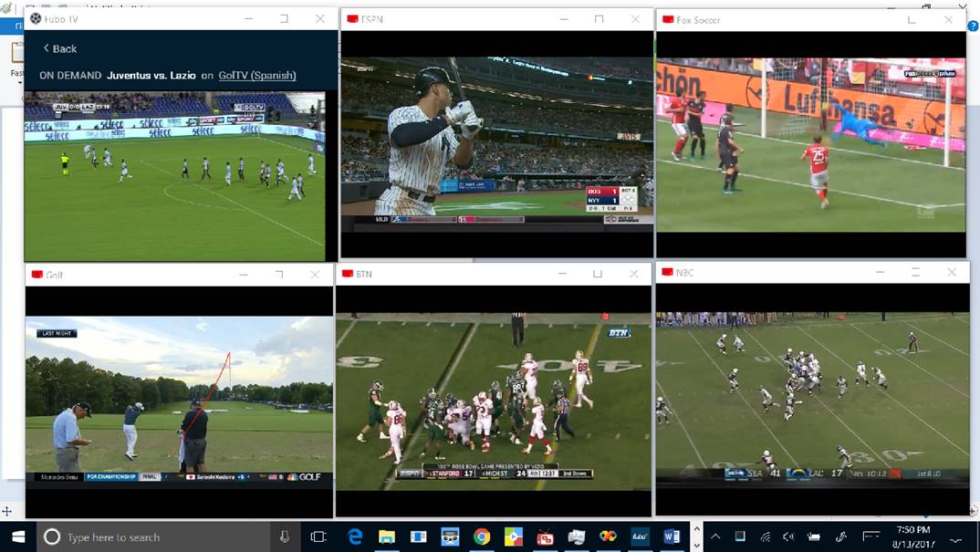Click the Fubo TV title bar app icon

point(36,19)
